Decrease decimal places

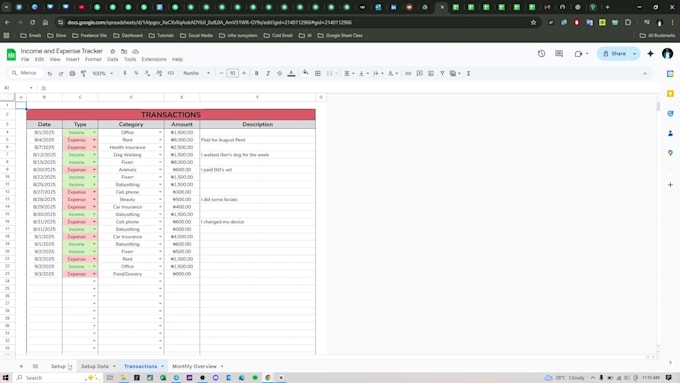(x=147, y=73)
